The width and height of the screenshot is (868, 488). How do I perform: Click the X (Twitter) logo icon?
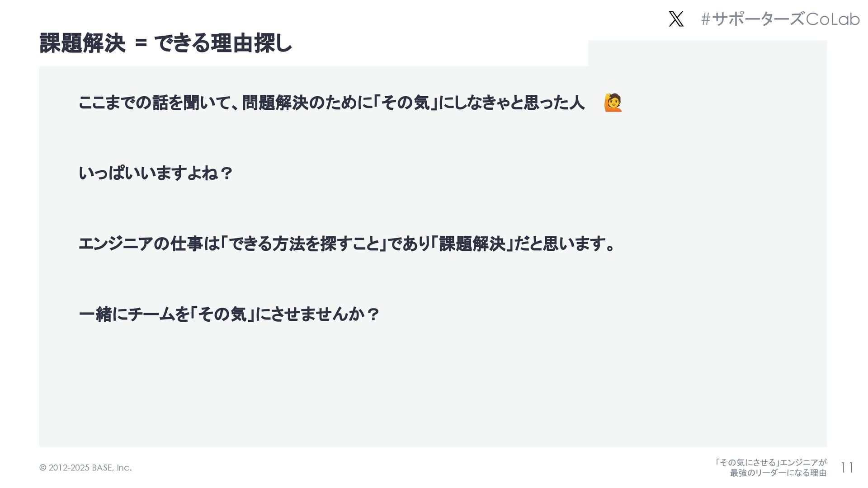pyautogui.click(x=676, y=19)
